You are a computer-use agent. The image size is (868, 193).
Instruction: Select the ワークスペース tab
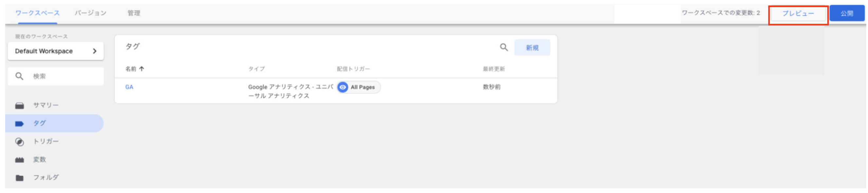[37, 13]
